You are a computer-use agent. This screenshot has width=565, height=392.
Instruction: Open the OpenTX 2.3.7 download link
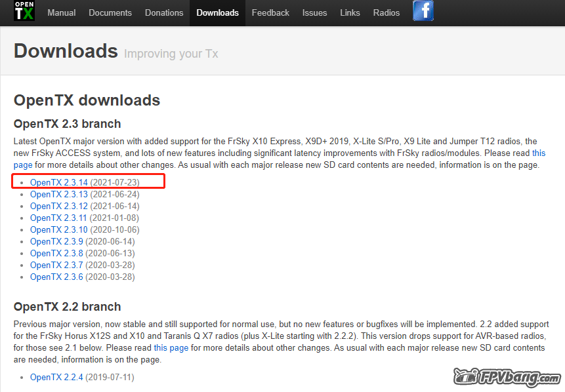(x=56, y=265)
